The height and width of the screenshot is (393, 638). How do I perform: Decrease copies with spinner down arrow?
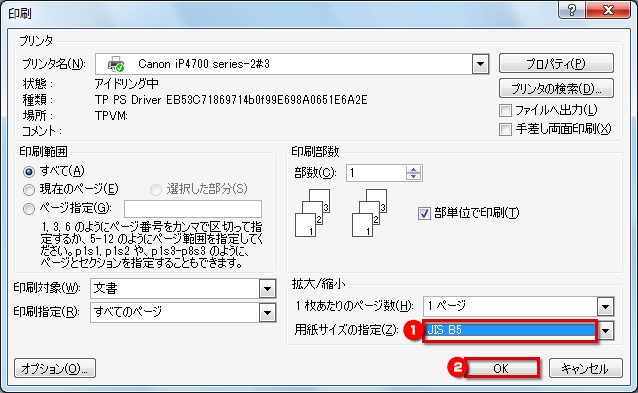click(413, 177)
